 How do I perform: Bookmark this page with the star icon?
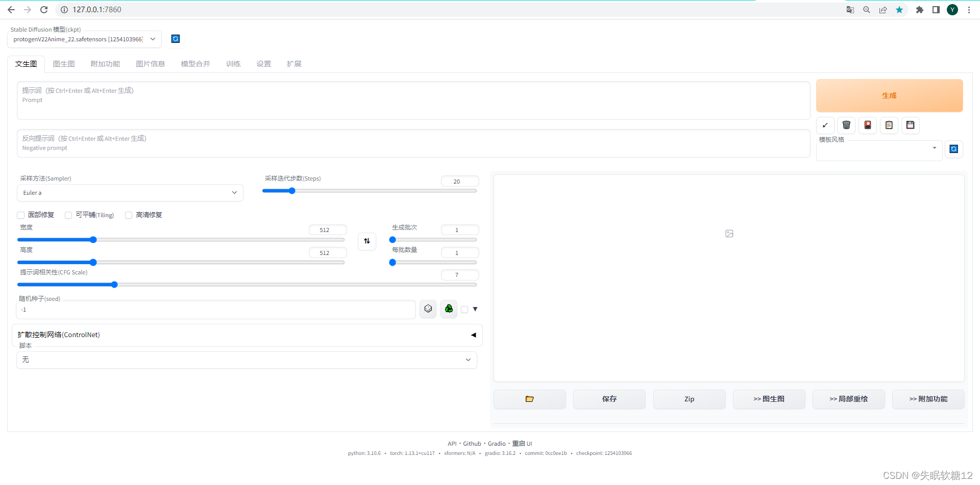(x=899, y=10)
